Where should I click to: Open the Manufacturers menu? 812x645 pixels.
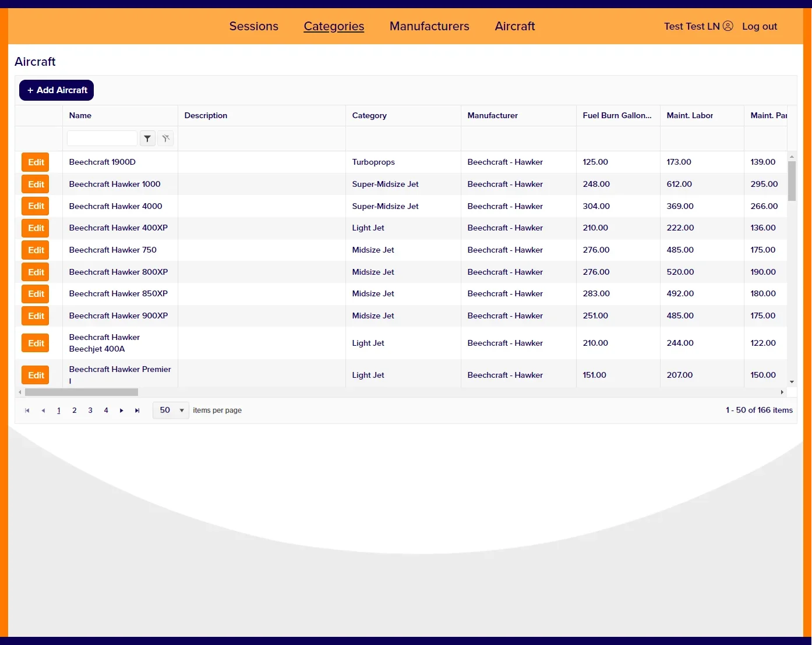click(x=429, y=26)
